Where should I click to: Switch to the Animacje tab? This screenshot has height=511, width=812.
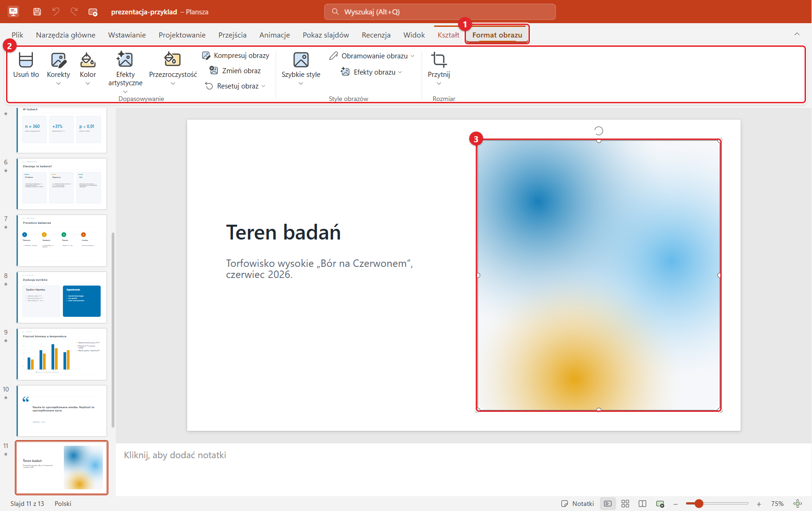tap(275, 35)
